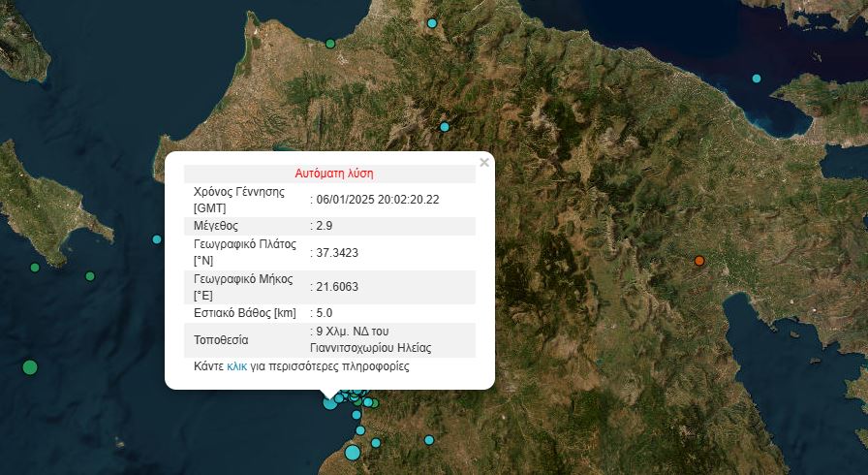
Task: Click the 'Τοποθεσία' location row label
Action: coord(222,340)
